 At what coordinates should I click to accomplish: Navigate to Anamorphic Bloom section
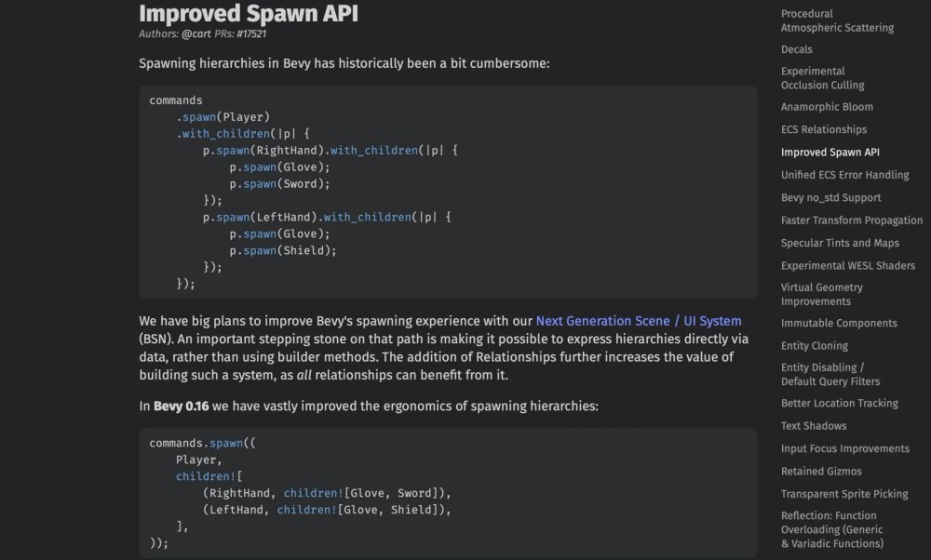tap(827, 107)
